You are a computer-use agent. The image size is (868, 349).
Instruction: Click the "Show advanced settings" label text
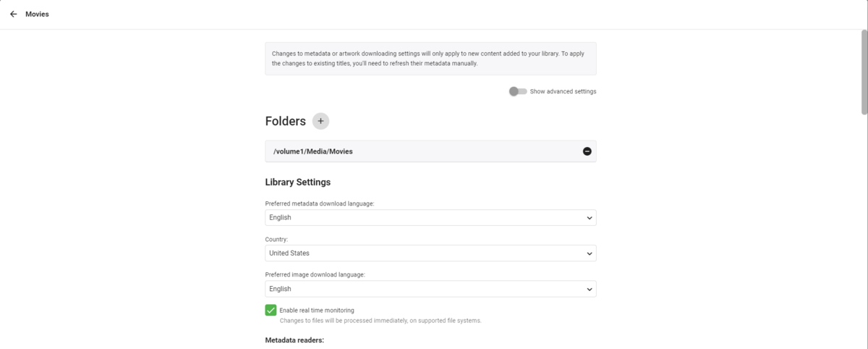coord(563,91)
